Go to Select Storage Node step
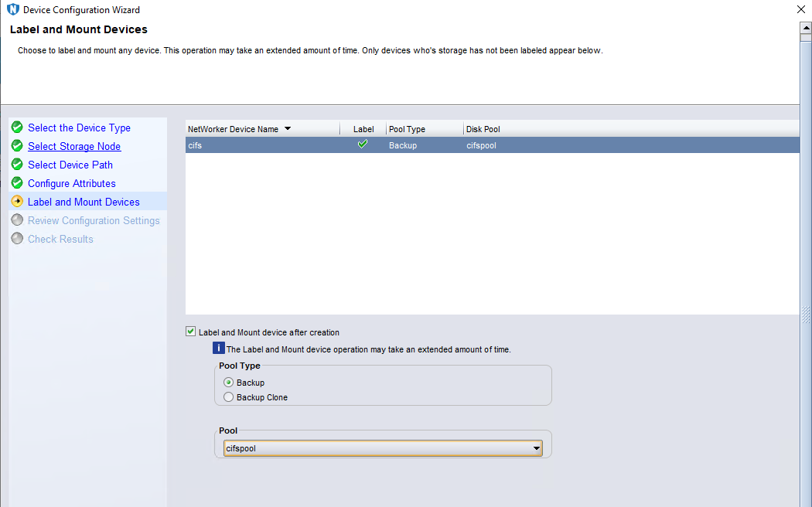This screenshot has width=812, height=507. (74, 146)
